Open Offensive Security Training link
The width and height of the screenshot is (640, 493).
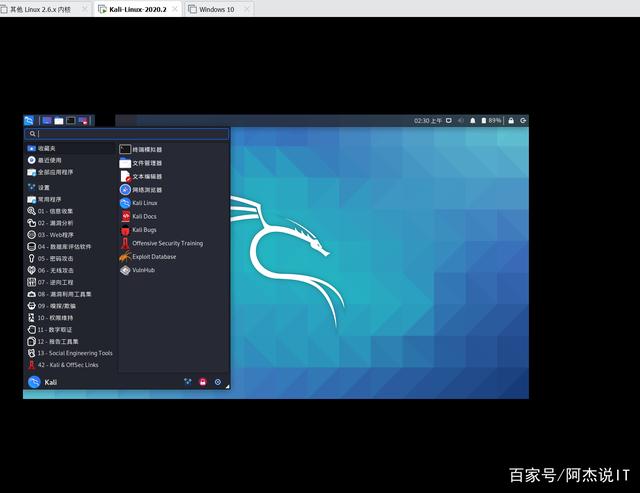click(x=173, y=243)
